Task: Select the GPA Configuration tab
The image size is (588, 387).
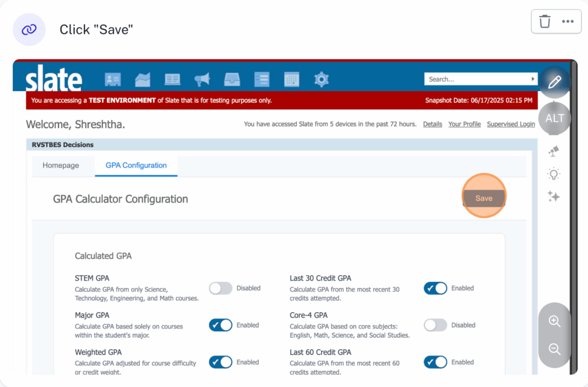Action: click(x=136, y=165)
